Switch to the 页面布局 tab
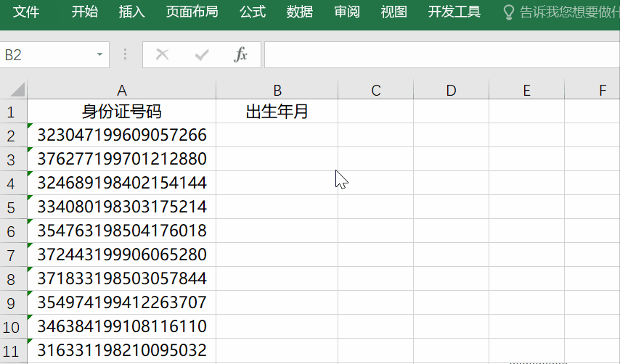 pos(192,12)
